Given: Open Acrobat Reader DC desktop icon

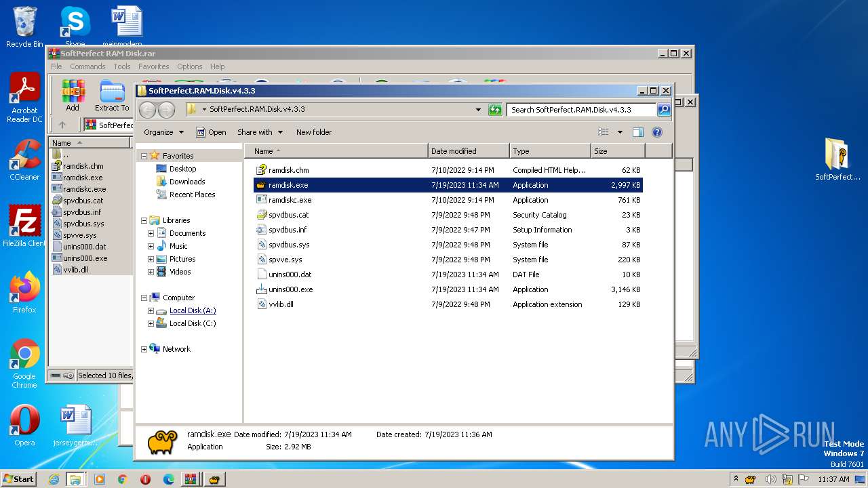Looking at the screenshot, I should (x=24, y=98).
